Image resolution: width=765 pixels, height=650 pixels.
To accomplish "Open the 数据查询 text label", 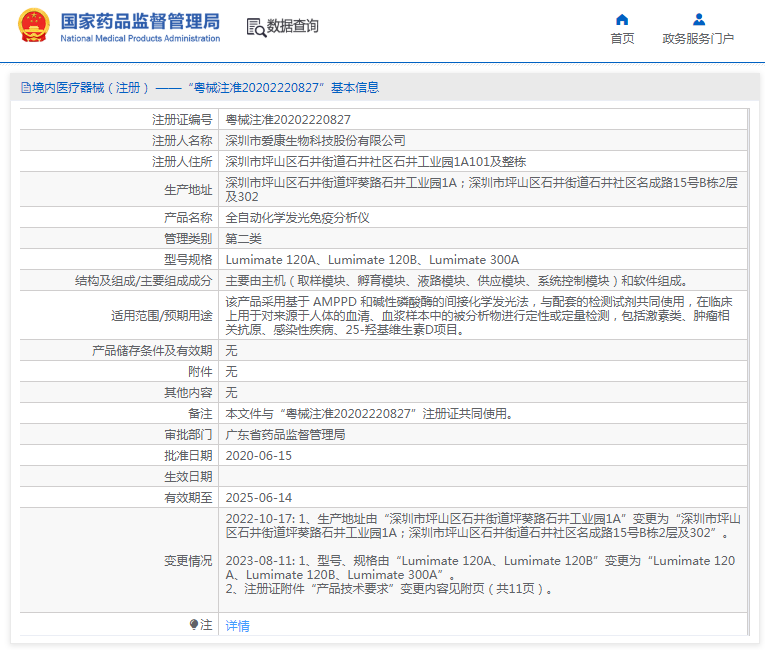I will point(293,26).
